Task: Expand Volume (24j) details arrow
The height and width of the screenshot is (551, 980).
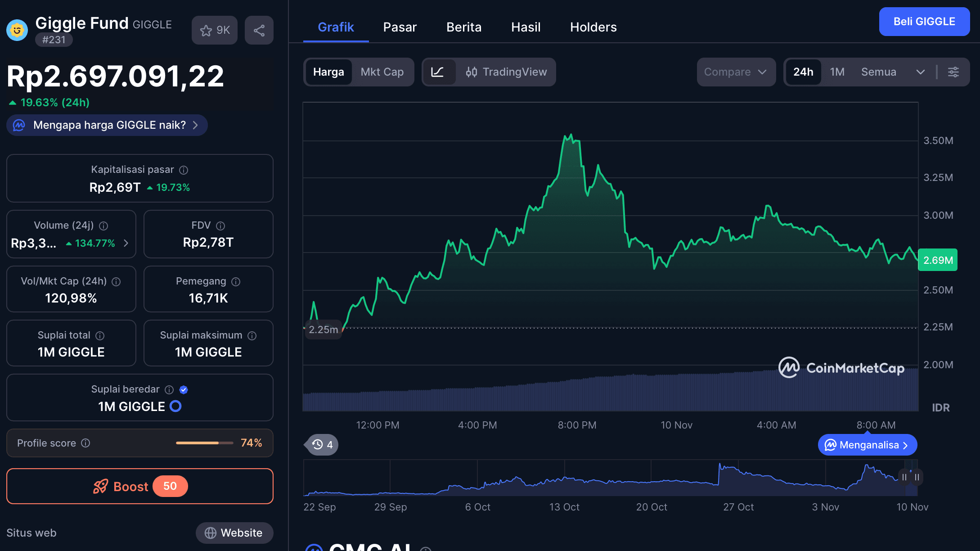Action: (126, 243)
